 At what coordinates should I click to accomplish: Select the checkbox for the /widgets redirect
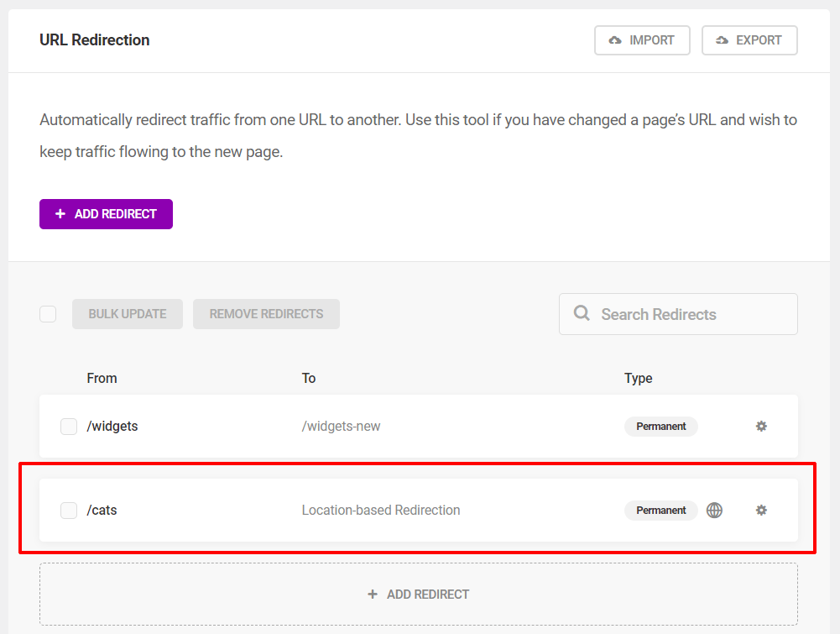pyautogui.click(x=68, y=426)
